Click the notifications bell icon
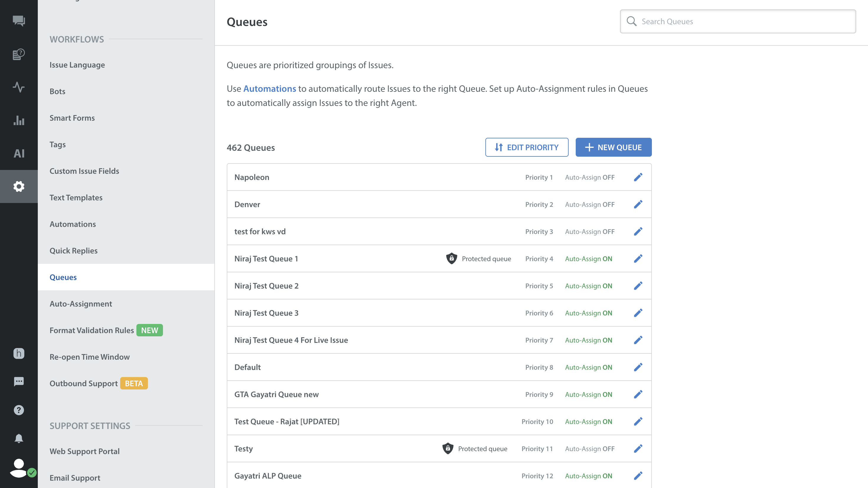868x488 pixels. click(x=19, y=438)
